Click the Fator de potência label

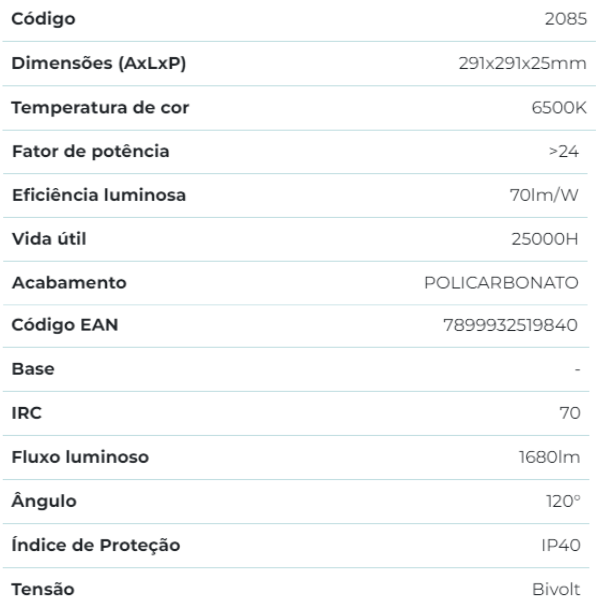(x=90, y=151)
